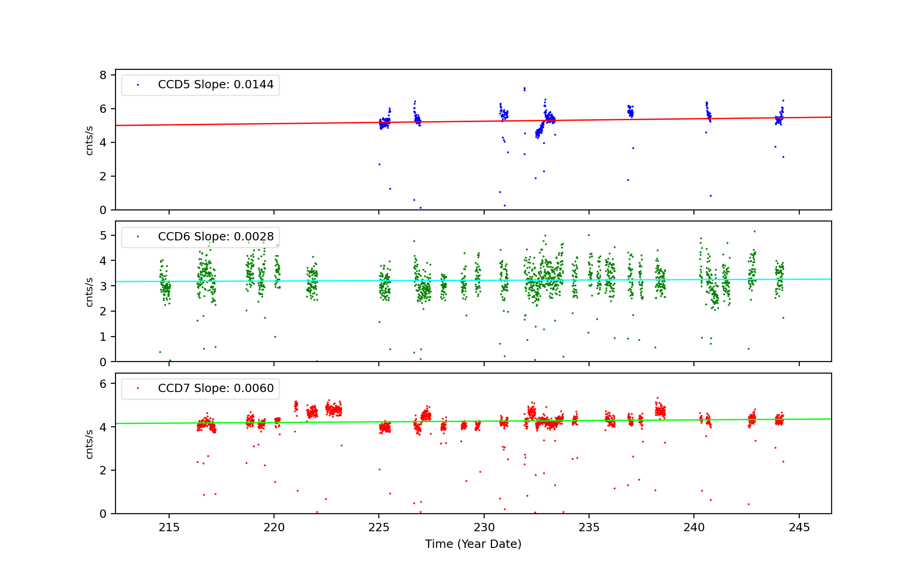
Task: Click the CCD5 Slope legend label
Action: click(x=216, y=85)
